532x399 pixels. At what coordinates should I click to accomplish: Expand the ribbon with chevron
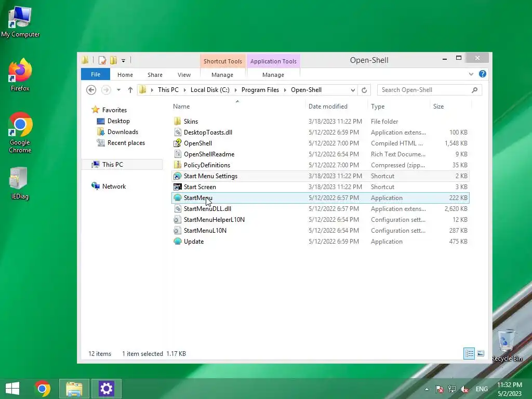click(x=471, y=74)
